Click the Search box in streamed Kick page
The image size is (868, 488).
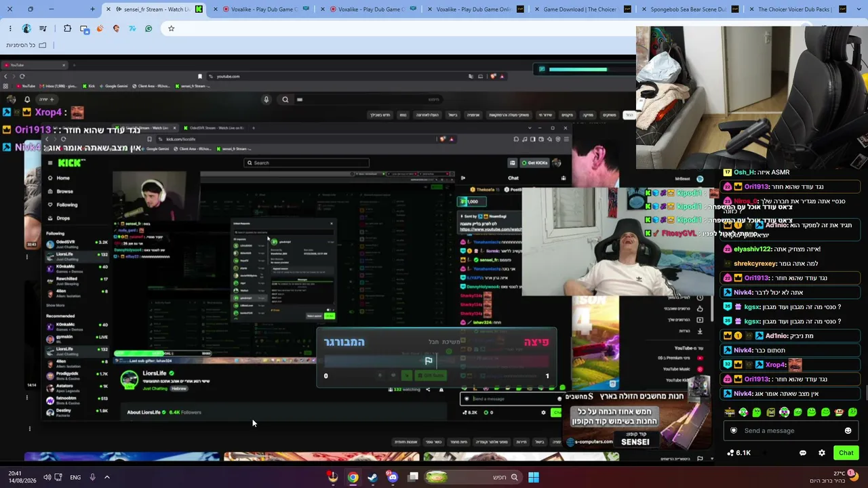(x=307, y=163)
